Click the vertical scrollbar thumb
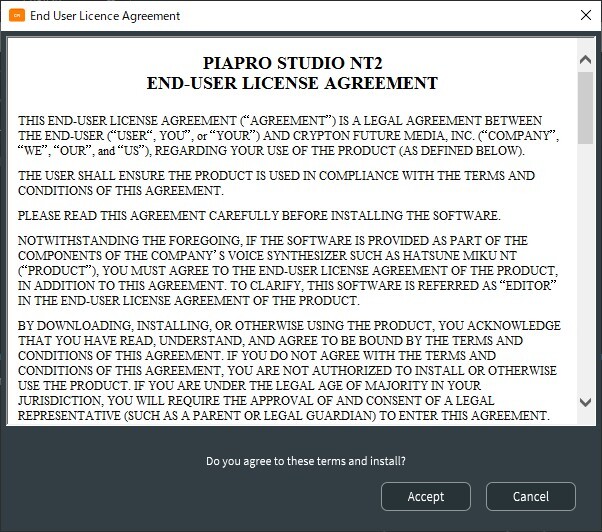602x532 pixels. (x=585, y=108)
